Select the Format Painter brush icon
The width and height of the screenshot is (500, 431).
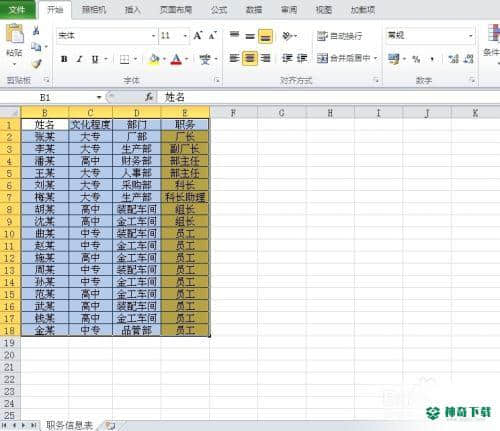click(37, 63)
